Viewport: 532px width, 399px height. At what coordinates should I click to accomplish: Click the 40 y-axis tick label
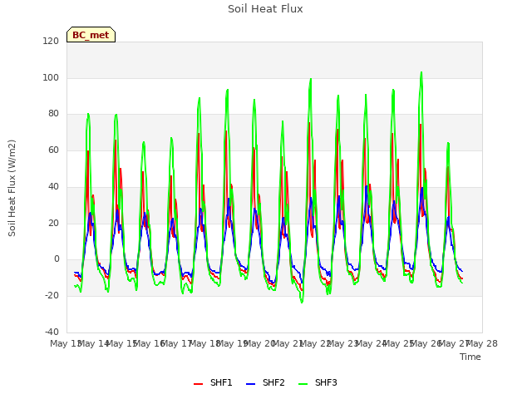[53, 186]
